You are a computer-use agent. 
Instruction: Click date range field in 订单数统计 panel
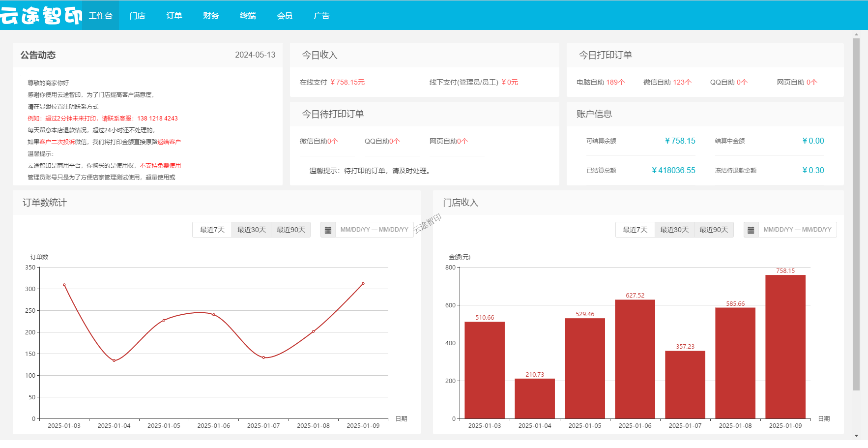click(x=375, y=230)
